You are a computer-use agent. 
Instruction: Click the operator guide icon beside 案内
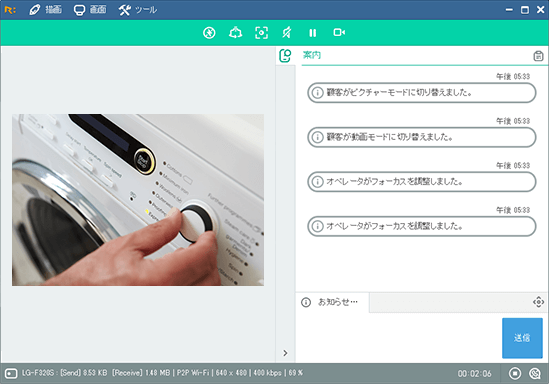pos(285,55)
